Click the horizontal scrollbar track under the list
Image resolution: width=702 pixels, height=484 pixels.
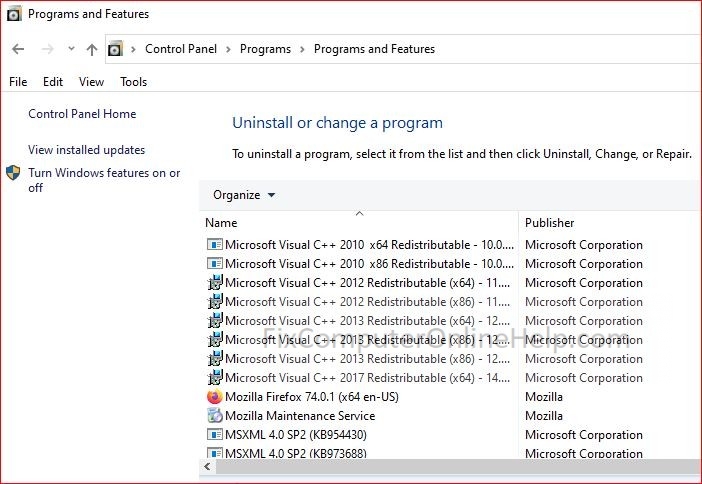click(458, 467)
